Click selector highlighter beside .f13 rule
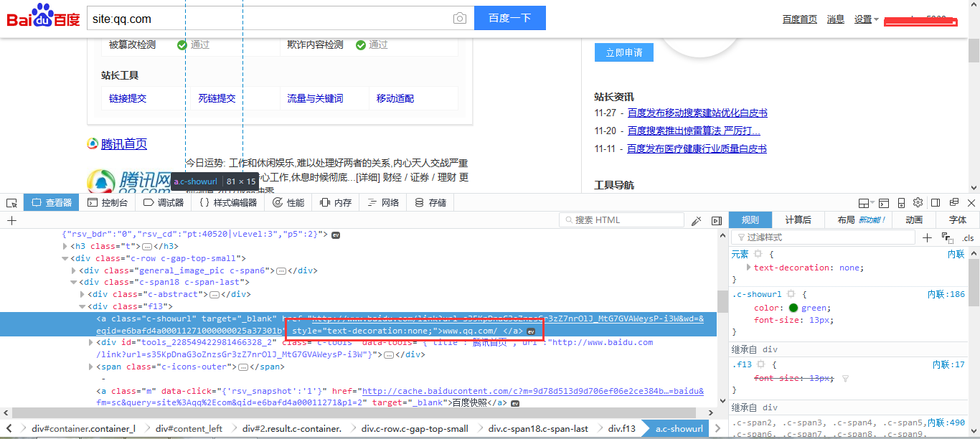Screen dimensions: 980x439 [x=762, y=365]
